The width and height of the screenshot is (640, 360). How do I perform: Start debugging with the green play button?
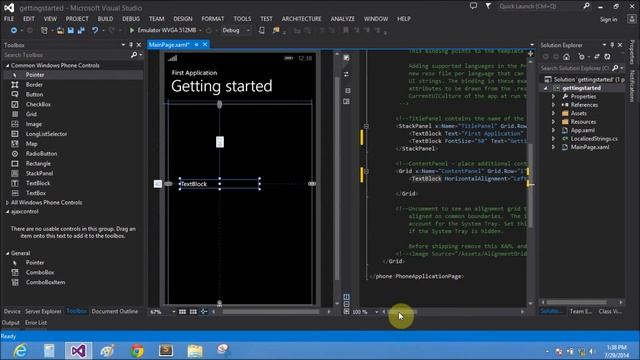point(131,30)
